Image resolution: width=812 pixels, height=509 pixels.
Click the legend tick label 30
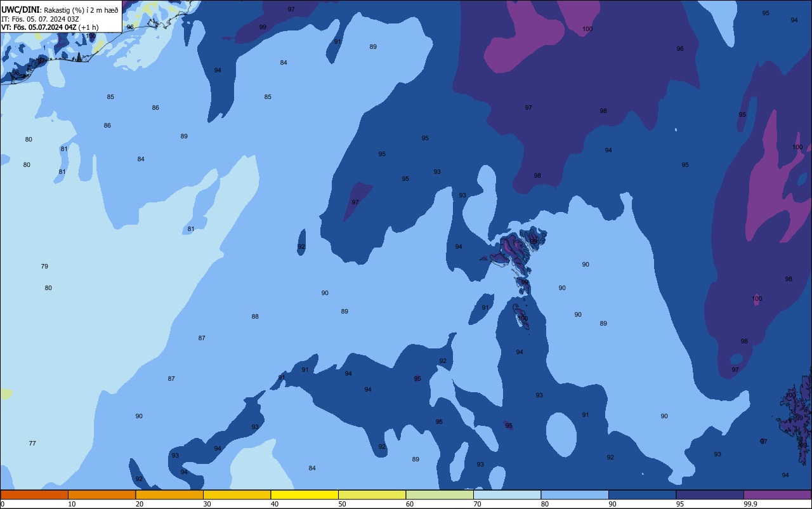(207, 504)
